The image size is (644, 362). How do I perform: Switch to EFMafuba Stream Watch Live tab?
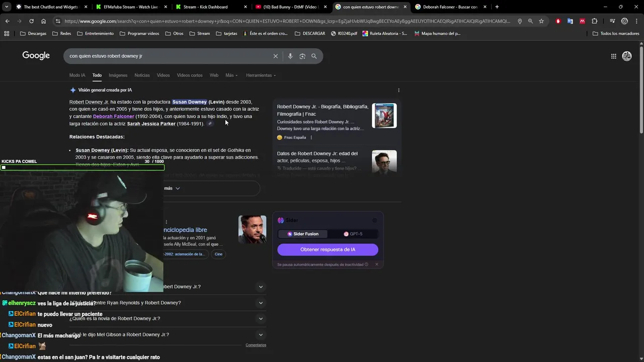point(132,7)
